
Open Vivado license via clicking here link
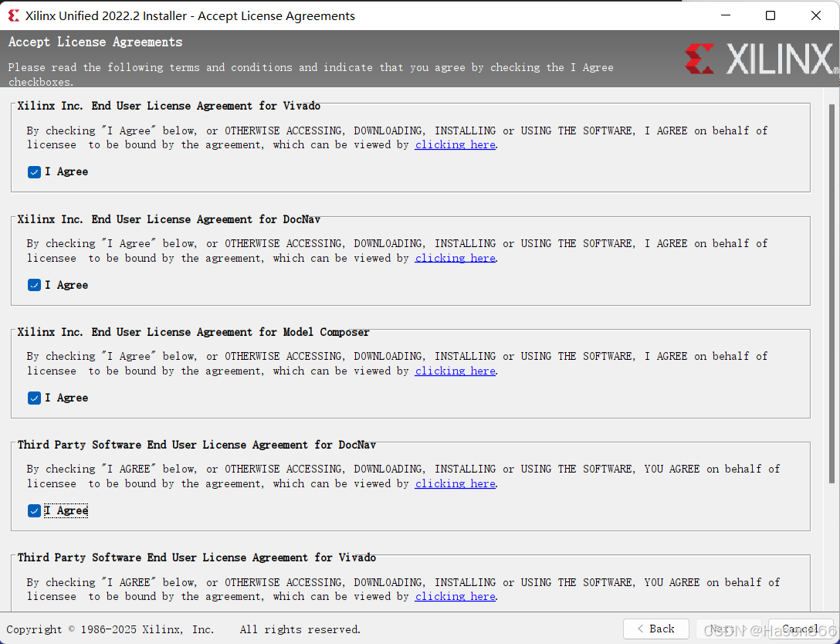[x=455, y=144]
